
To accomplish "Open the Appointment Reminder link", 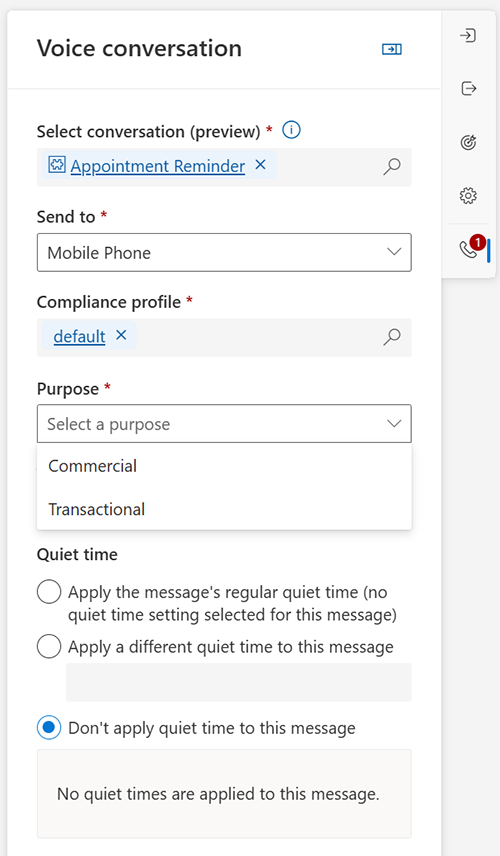I will click(158, 166).
